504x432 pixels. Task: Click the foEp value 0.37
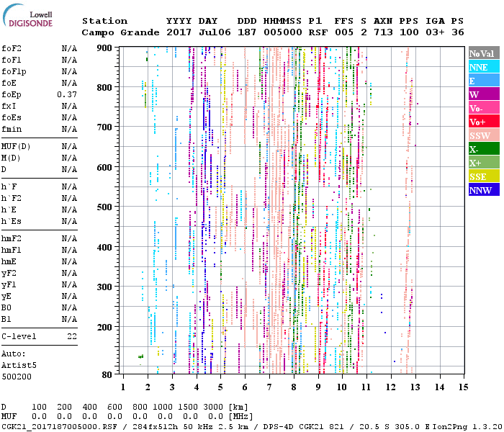tap(67, 94)
